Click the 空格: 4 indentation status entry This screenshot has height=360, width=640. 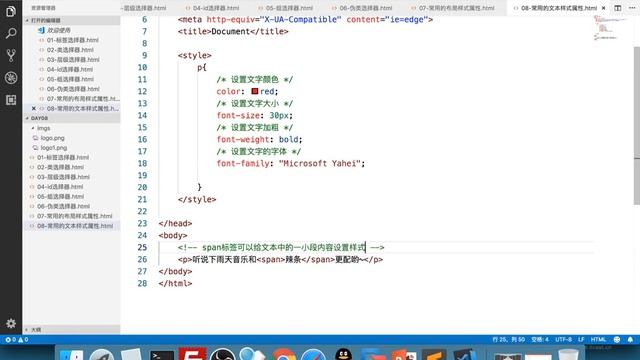540,340
